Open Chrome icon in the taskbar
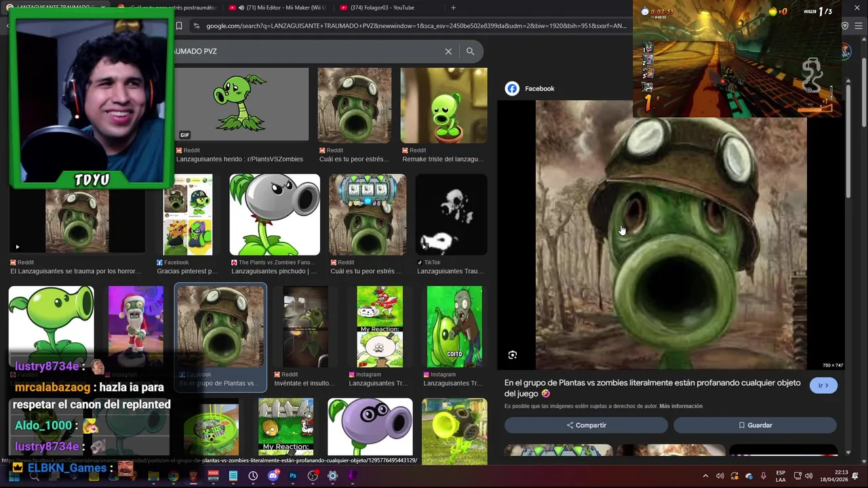The height and width of the screenshot is (488, 868). pos(174,476)
